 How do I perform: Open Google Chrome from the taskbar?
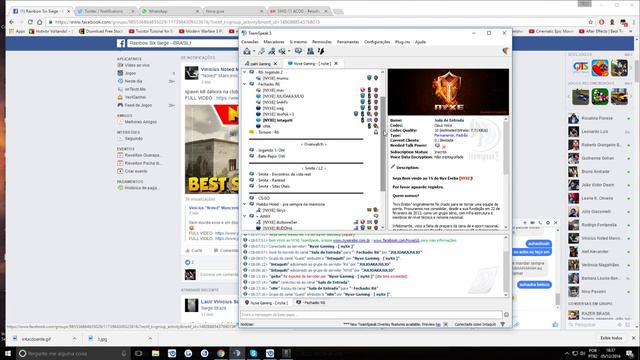[x=221, y=353]
